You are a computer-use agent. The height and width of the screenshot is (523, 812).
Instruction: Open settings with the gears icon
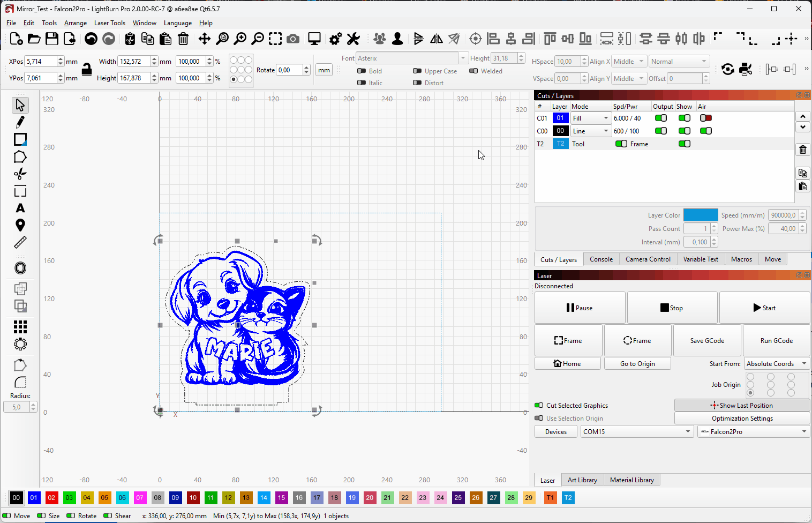pyautogui.click(x=335, y=39)
